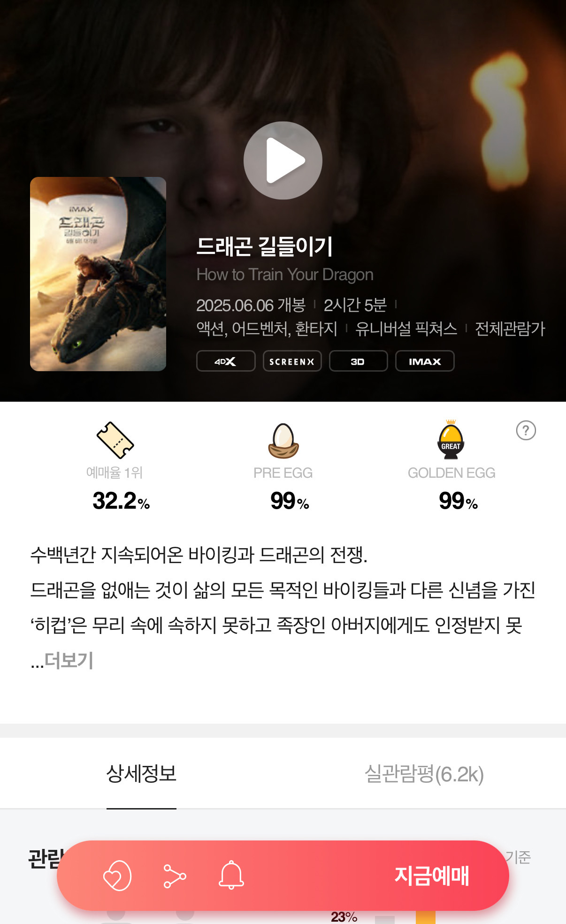Tap the Golden Egg GREAT icon
This screenshot has width=566, height=924.
pos(451,439)
